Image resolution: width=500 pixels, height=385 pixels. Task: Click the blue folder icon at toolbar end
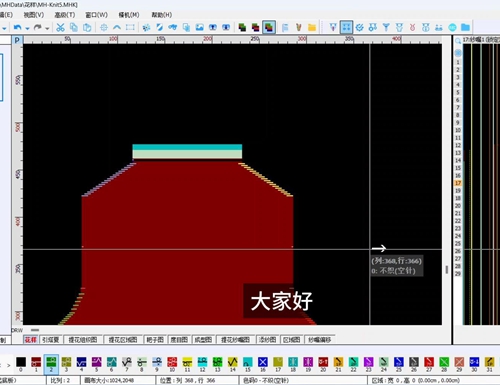click(465, 27)
